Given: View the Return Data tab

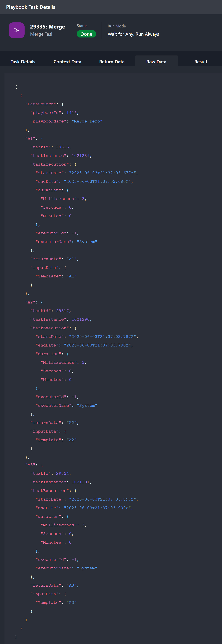Looking at the screenshot, I should point(112,62).
